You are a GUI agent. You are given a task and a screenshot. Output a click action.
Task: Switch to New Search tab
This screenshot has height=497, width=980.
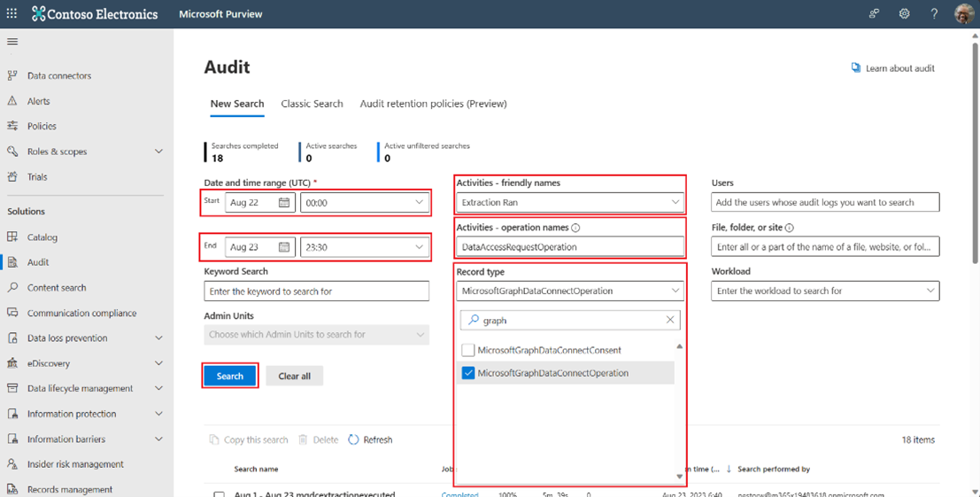pos(237,104)
